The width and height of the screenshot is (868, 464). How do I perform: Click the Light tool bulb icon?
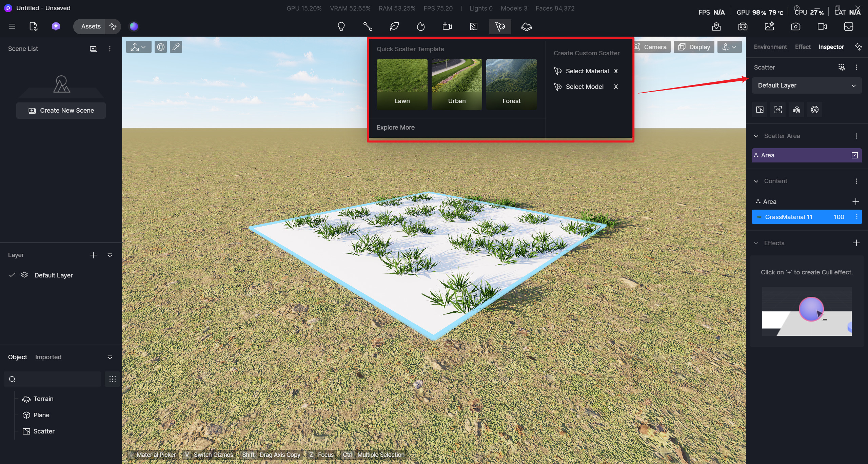tap(341, 26)
